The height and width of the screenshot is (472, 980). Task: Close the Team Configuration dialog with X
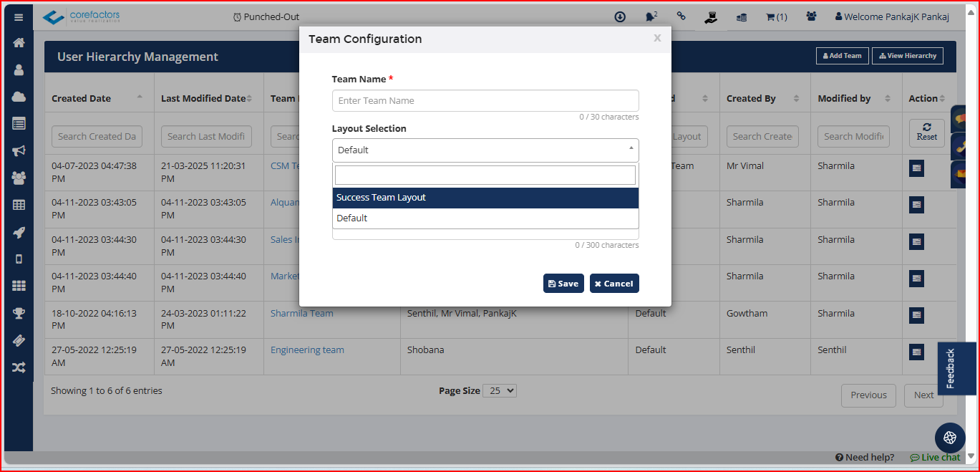click(657, 39)
